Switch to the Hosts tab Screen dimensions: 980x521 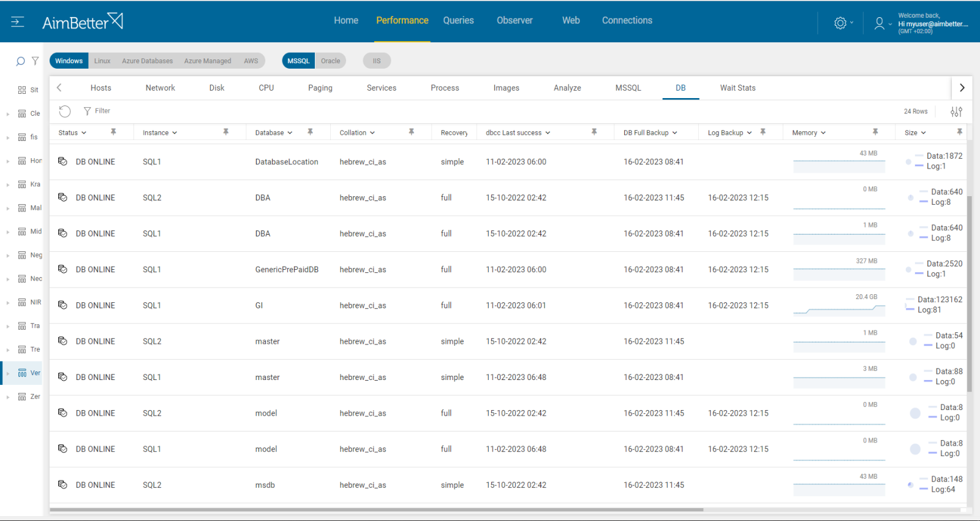point(101,88)
